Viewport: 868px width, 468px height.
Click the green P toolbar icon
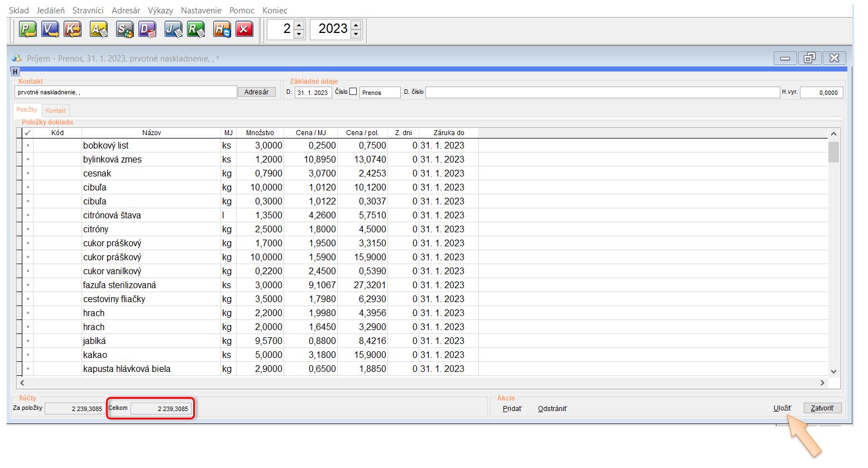(x=27, y=29)
